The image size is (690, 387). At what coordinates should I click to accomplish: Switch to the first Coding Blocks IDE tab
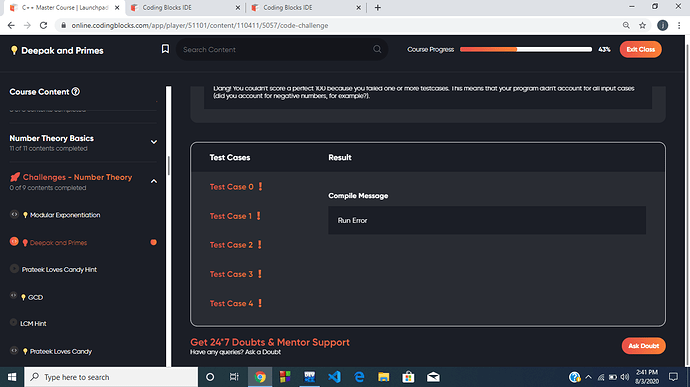[x=185, y=7]
